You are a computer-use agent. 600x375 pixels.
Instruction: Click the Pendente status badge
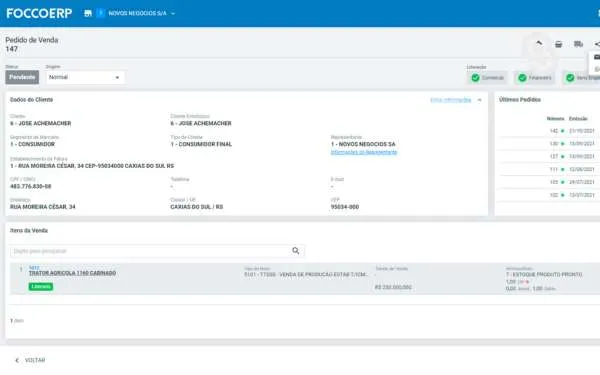22,77
